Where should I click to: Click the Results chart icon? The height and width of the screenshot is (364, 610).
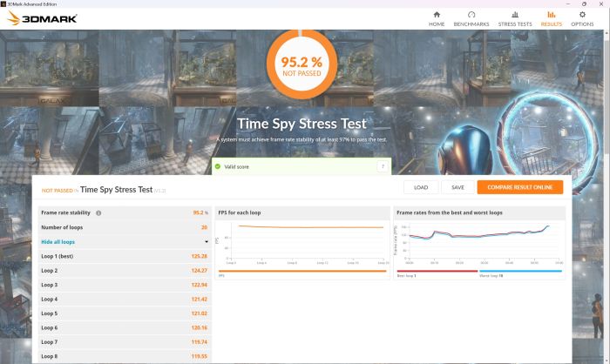551,15
